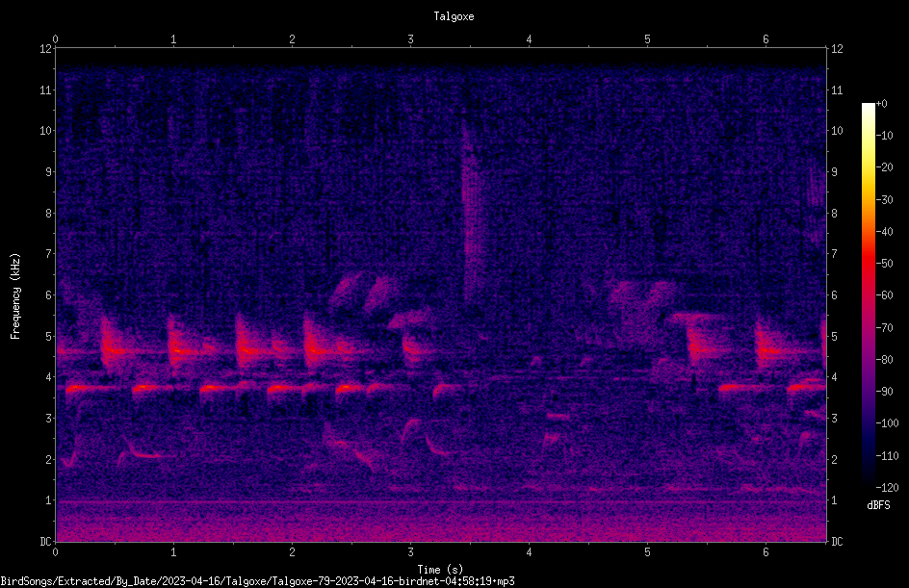Click the horizontal 1 kHz tone line in the spectrogram
This screenshot has height=588, width=909.
[x=441, y=501]
